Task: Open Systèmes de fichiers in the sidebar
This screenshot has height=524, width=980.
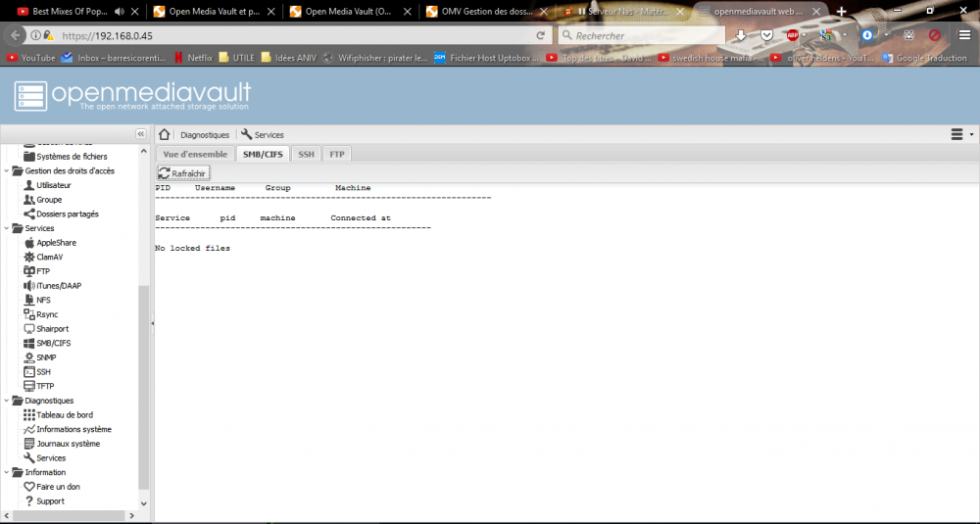Action: pyautogui.click(x=65, y=156)
